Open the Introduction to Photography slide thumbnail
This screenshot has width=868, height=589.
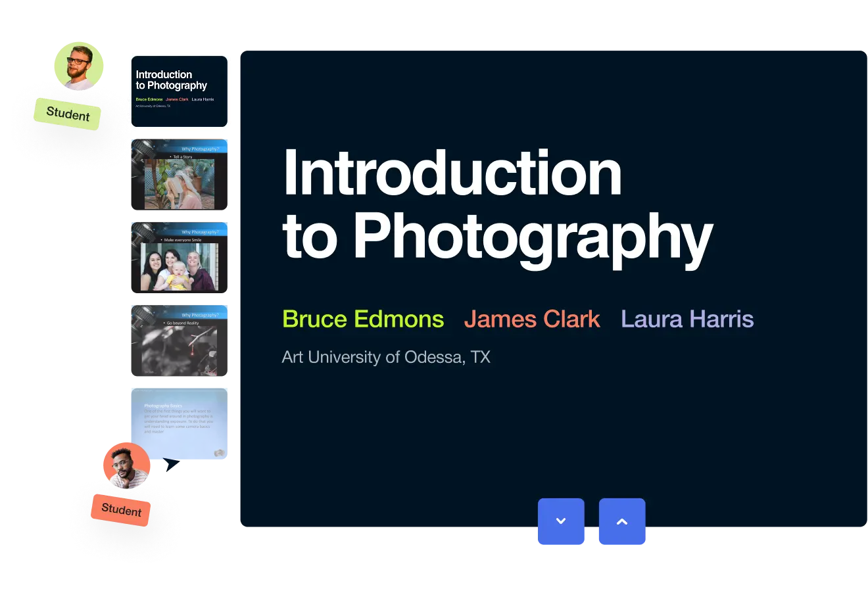pos(179,91)
